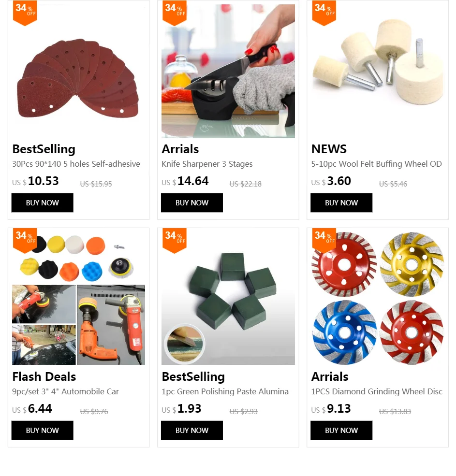
Task: Open the knife sharpener product photo
Action: (228, 71)
